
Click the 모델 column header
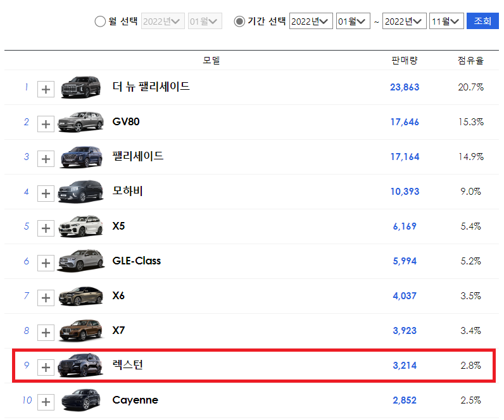211,60
